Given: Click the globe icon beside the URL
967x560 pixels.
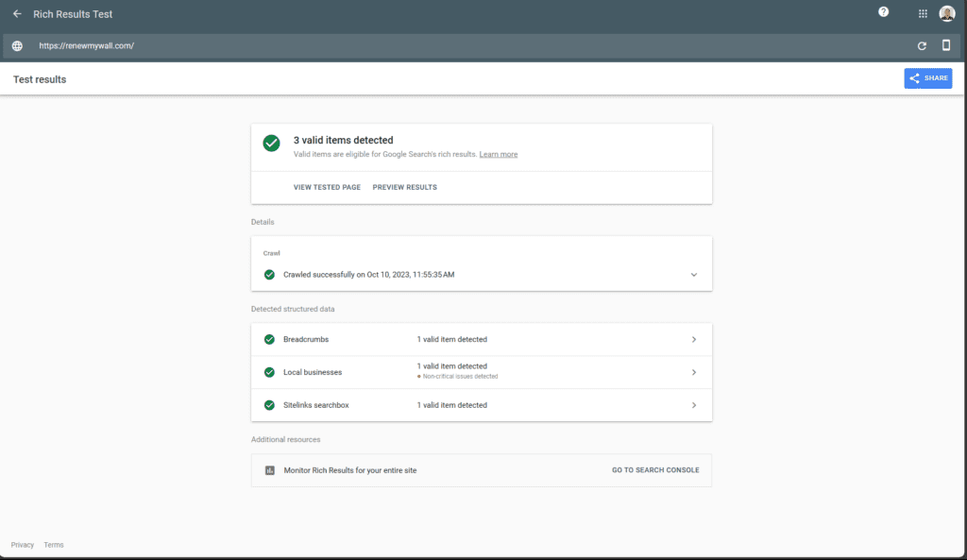Looking at the screenshot, I should [17, 45].
